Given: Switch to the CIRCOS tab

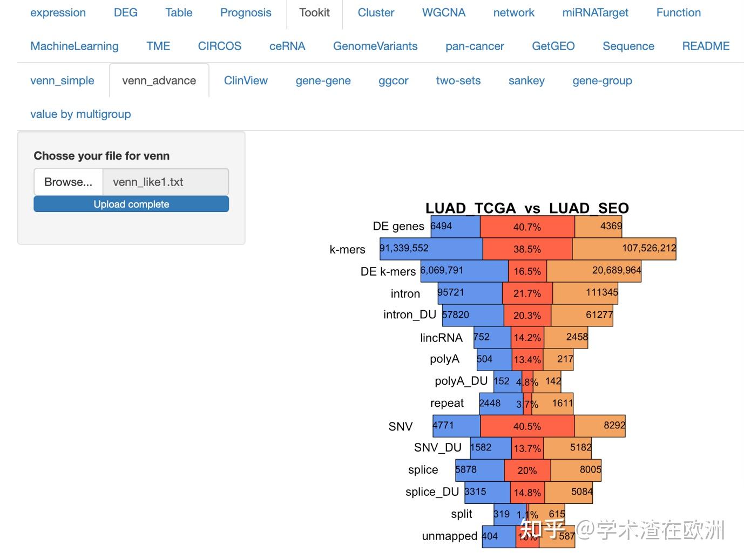Looking at the screenshot, I should tap(219, 46).
